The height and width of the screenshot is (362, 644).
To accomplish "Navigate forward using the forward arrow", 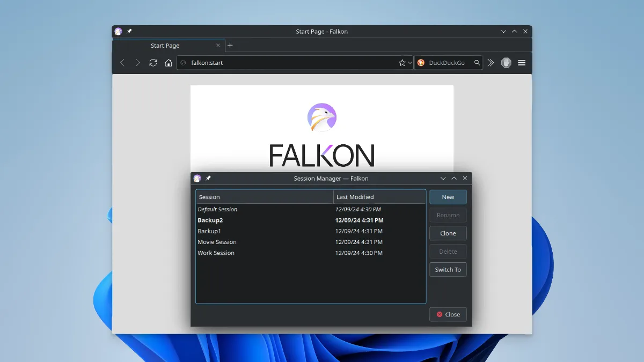I will coord(137,62).
